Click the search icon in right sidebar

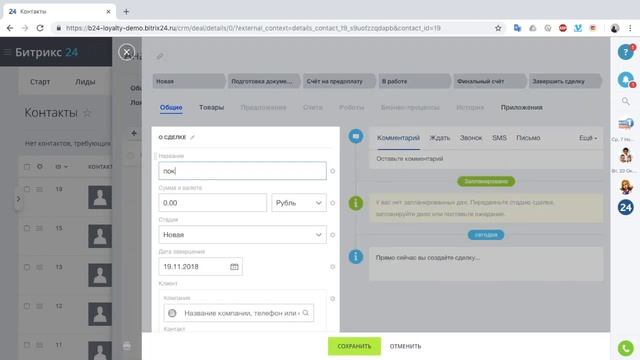625,101
